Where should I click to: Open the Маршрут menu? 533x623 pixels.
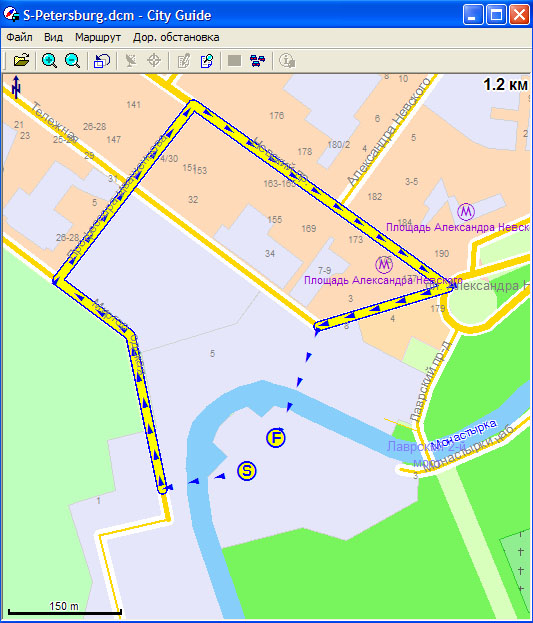(x=98, y=37)
